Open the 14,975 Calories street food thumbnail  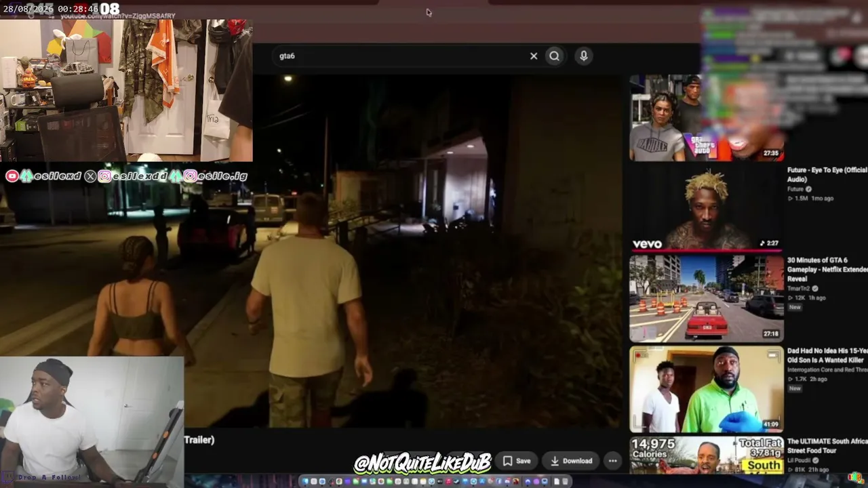tap(707, 455)
